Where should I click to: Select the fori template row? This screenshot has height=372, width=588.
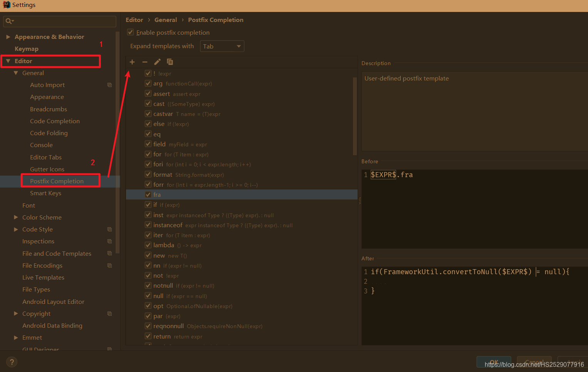click(242, 164)
